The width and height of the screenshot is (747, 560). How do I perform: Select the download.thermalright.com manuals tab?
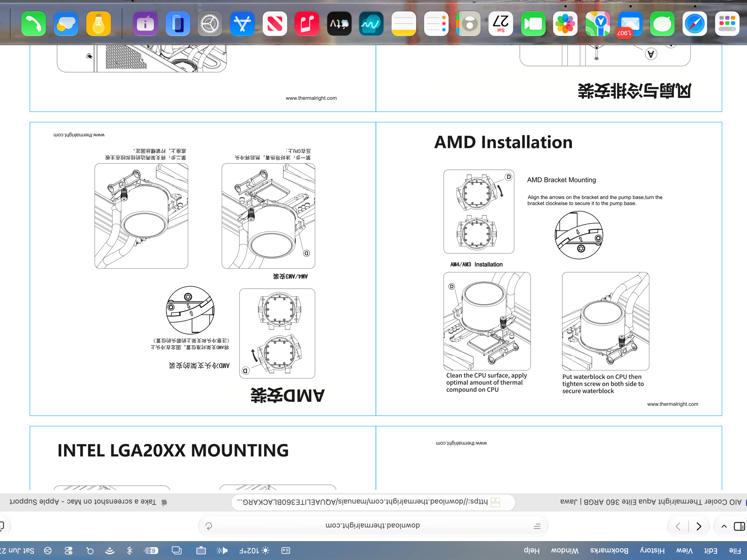pos(373,502)
